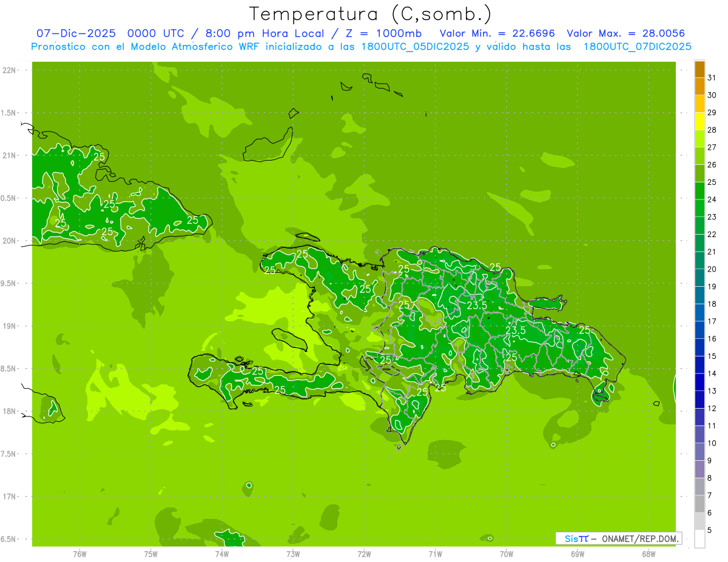Click the orange band above 31 on the scale
The image size is (728, 562).
point(699,69)
